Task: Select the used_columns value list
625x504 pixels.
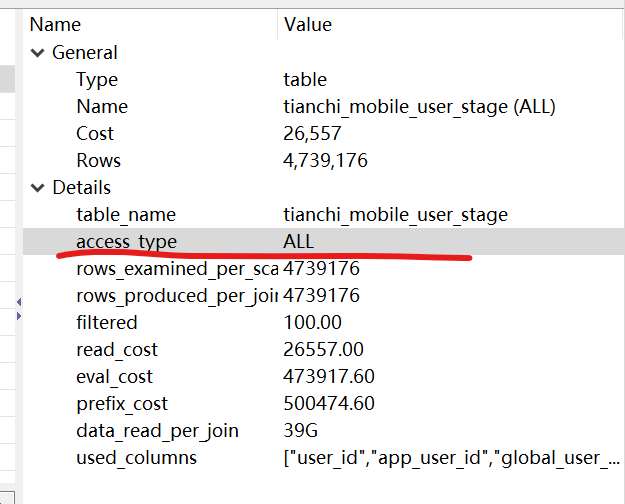Action: point(452,458)
